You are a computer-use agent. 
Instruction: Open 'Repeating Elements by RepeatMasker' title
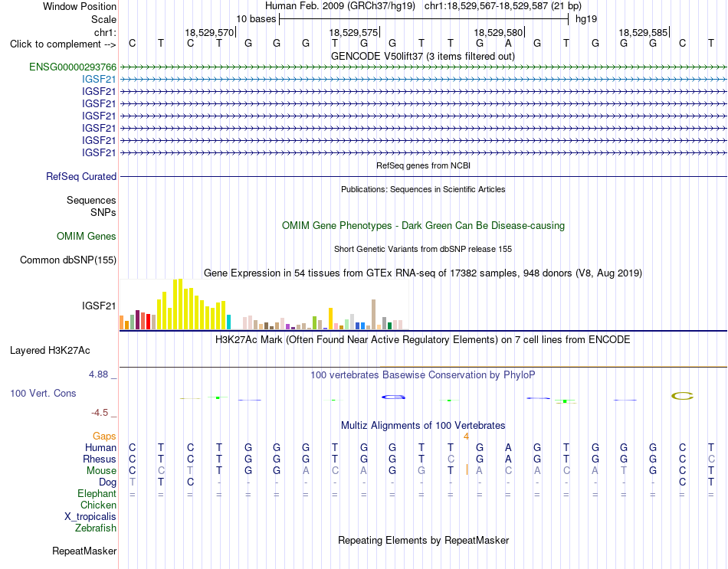(x=423, y=540)
